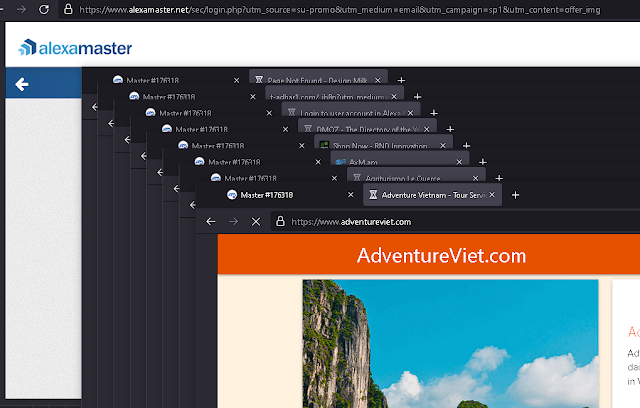
Task: Open new tab beside Login to user account tab
Action: coord(434,113)
